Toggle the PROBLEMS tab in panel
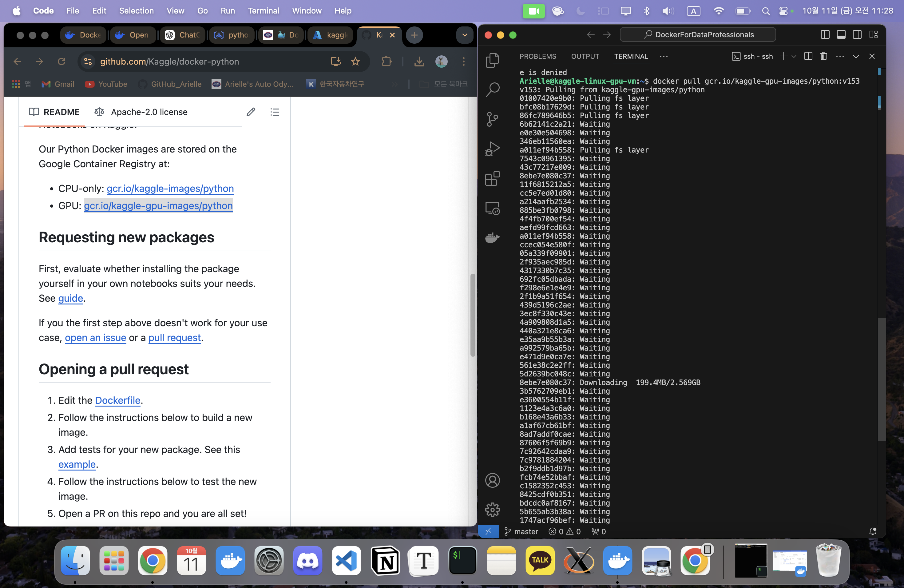904x588 pixels. (538, 56)
